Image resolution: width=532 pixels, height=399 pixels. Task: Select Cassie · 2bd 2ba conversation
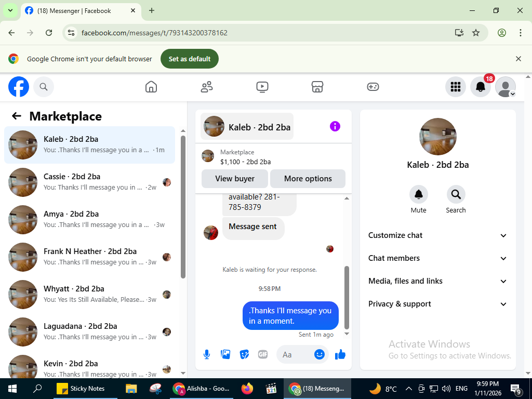tap(89, 182)
